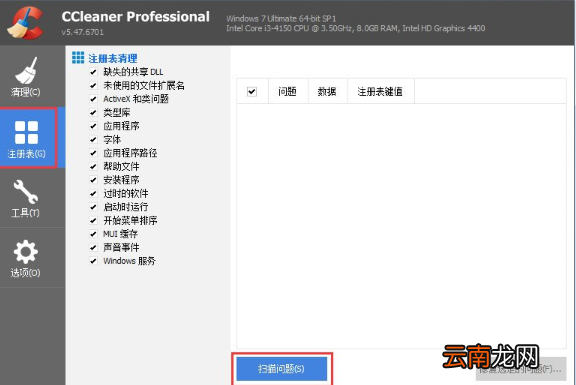Uncheck 未使用的文件扩展名 checkbox

pos(93,86)
